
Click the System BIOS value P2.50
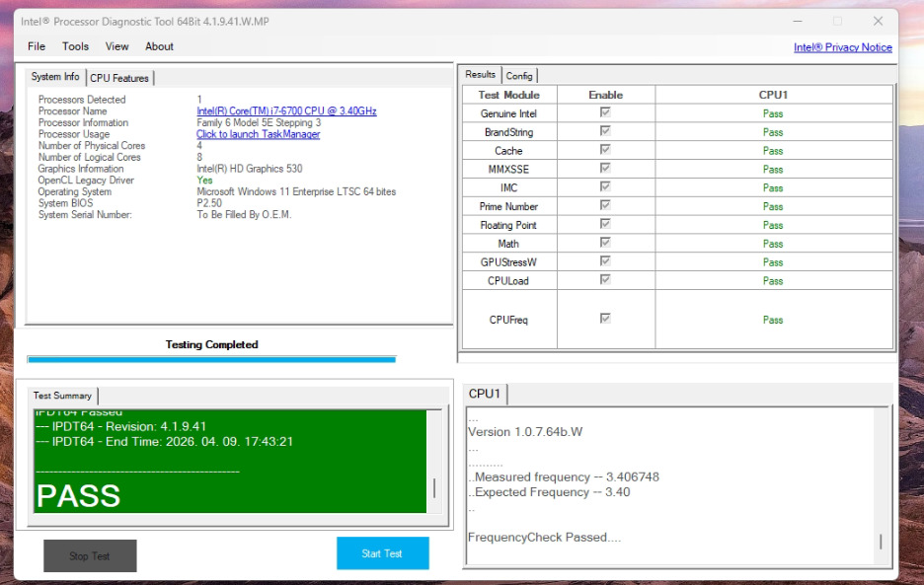[x=209, y=202]
